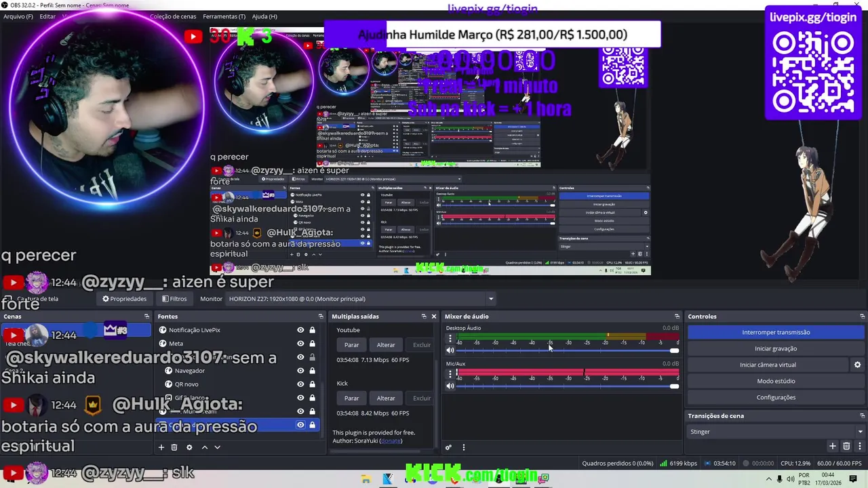868x488 pixels.
Task: Move selected source down
Action: (217, 447)
